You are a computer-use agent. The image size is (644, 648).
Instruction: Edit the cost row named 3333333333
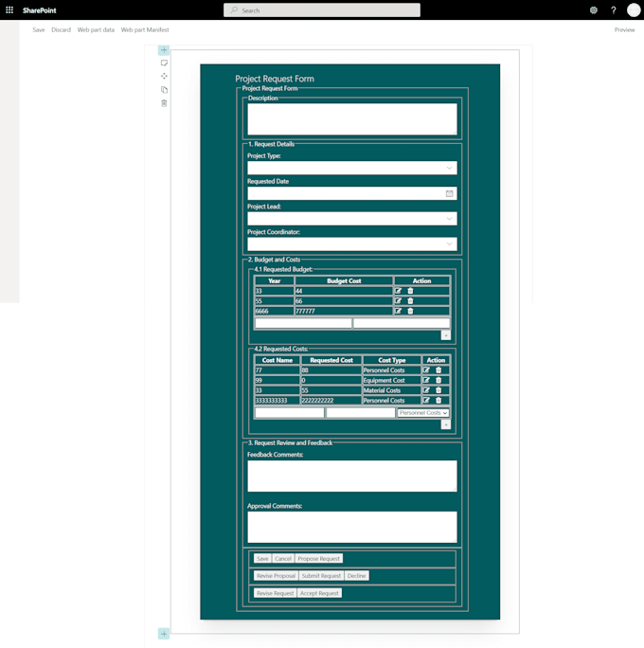click(x=426, y=400)
